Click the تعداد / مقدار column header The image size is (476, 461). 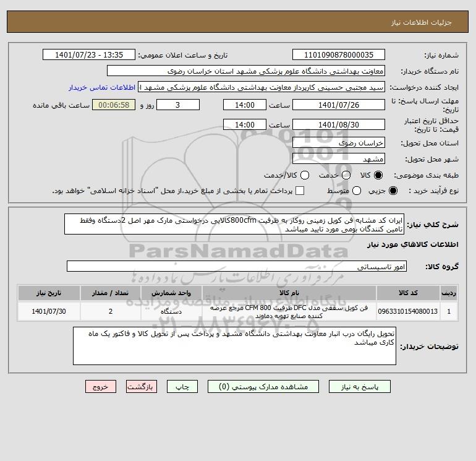point(111,293)
